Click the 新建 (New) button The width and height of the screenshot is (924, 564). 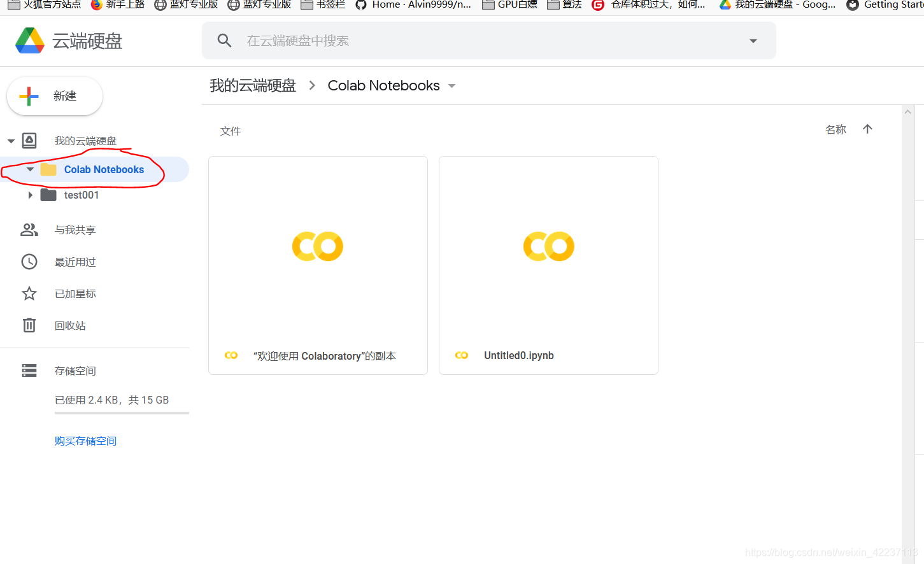click(55, 96)
